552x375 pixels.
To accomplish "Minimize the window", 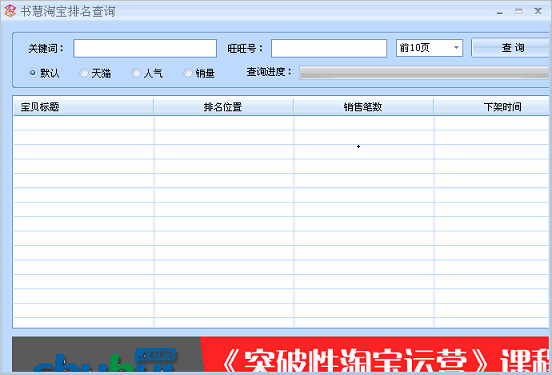I will (500, 12).
